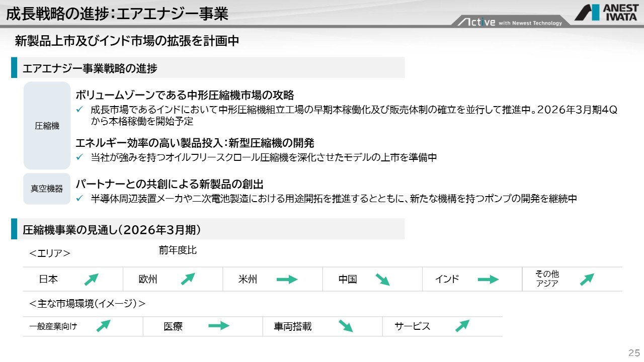Select the flat arrow next to インド
This screenshot has height=362, width=644.
pyautogui.click(x=488, y=280)
